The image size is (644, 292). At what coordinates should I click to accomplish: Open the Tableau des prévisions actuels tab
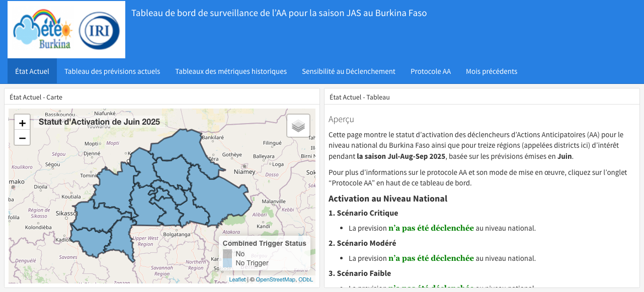(112, 71)
